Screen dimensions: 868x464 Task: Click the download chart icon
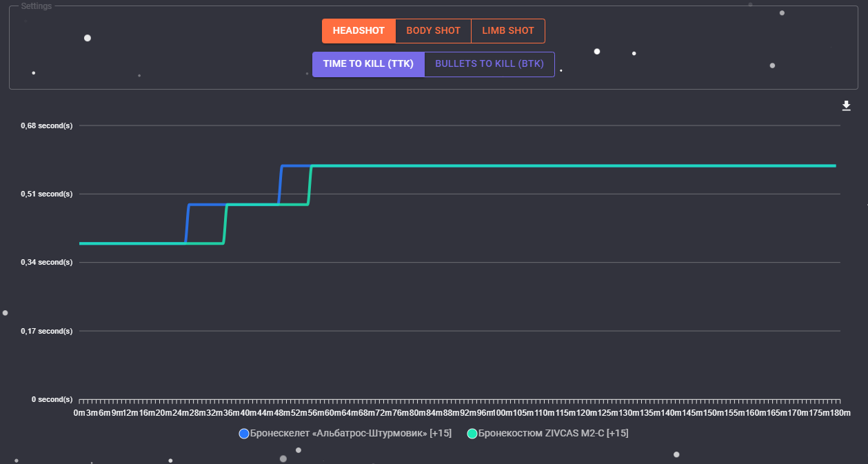[847, 105]
